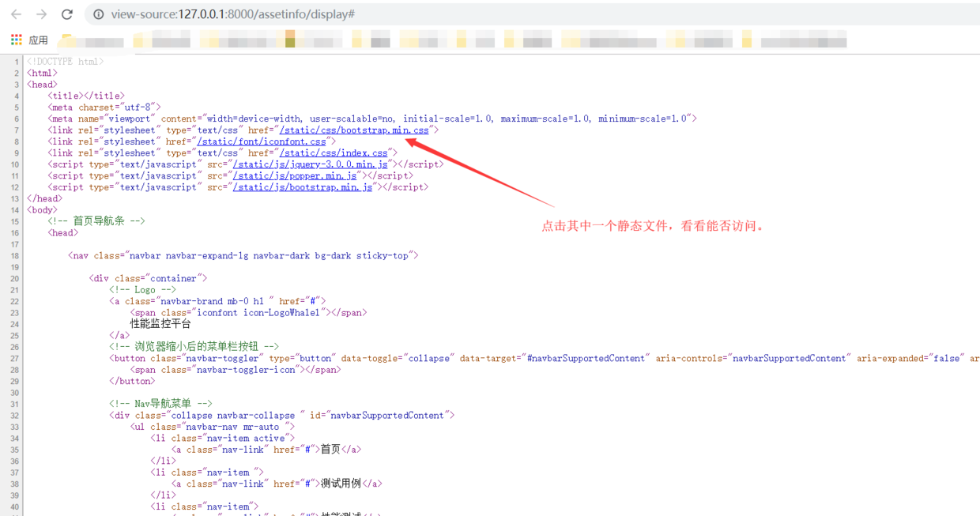Click line number 7 in gutter
This screenshot has height=516, width=980.
16,130
